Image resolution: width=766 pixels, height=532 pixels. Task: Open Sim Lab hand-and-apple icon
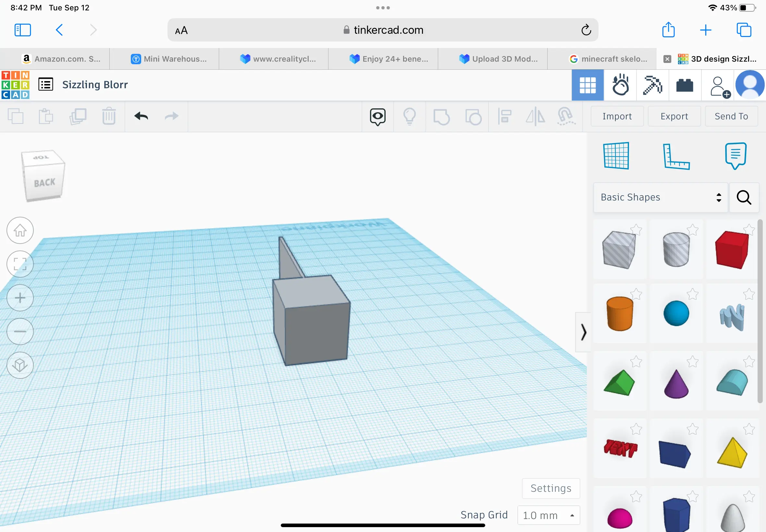tap(620, 85)
